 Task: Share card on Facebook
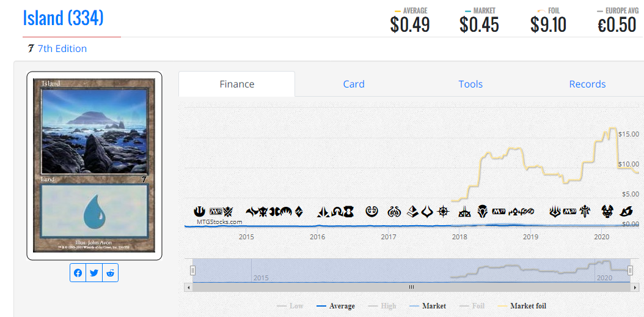tap(78, 272)
